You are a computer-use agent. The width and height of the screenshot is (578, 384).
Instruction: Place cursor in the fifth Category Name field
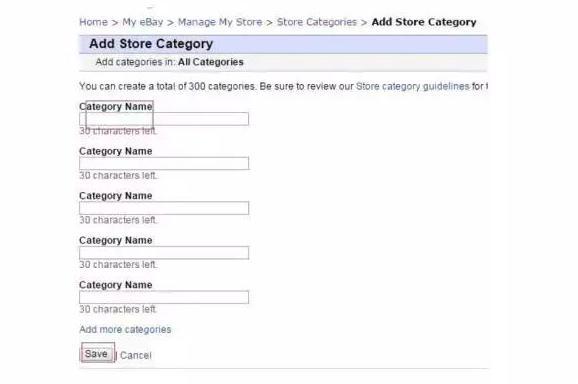(x=164, y=297)
